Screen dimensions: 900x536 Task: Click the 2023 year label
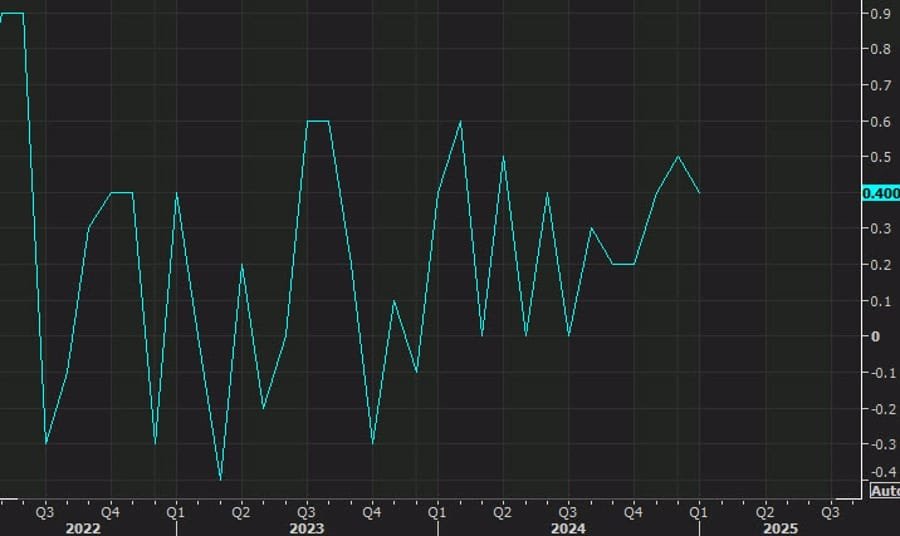pos(306,527)
